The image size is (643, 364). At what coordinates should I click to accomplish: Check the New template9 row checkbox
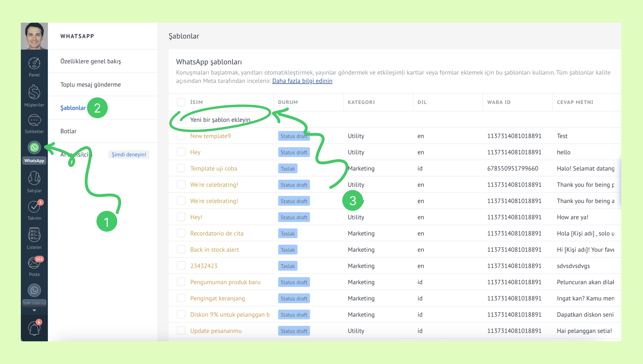click(181, 136)
